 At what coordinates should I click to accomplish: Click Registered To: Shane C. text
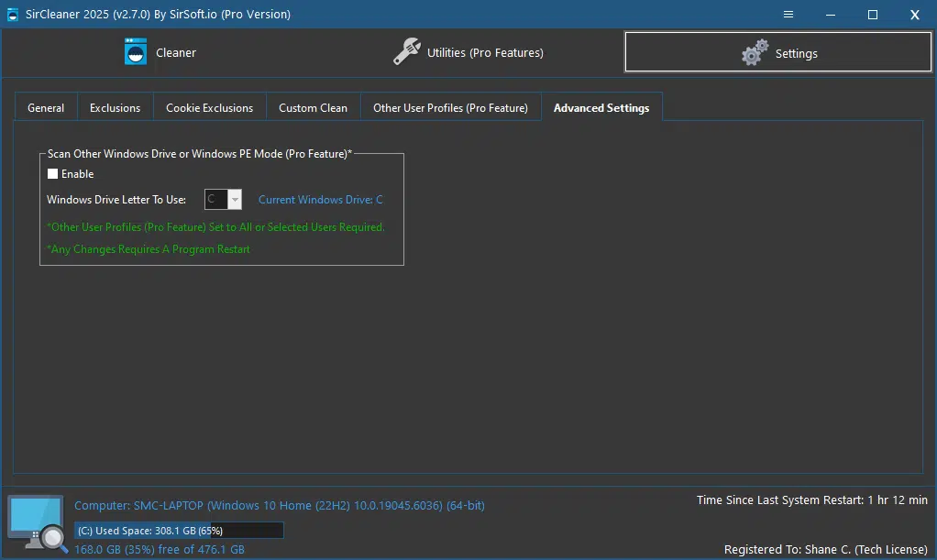pos(826,549)
